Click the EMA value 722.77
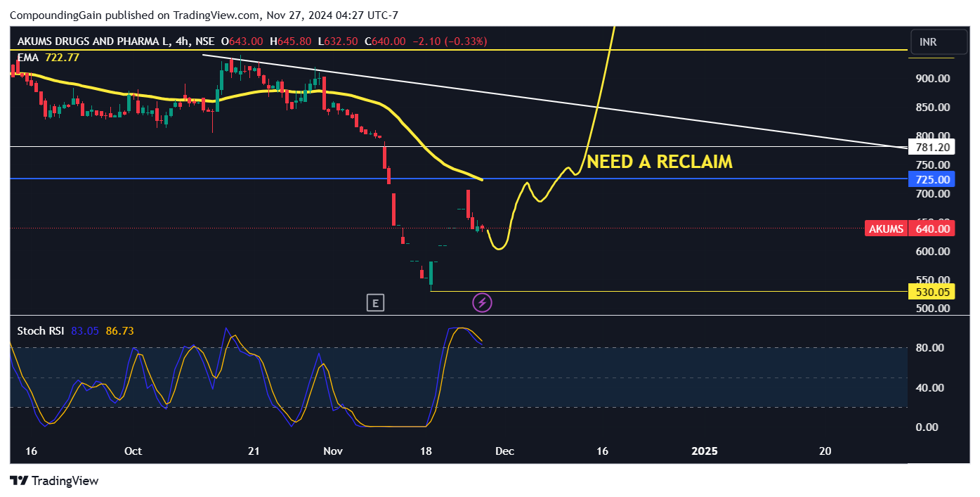 (x=62, y=57)
